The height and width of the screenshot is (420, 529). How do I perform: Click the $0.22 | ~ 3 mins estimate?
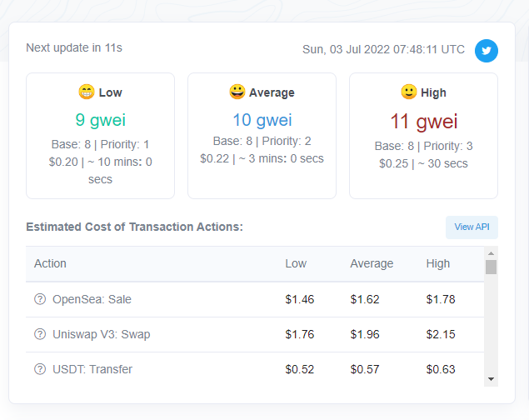[x=262, y=158]
